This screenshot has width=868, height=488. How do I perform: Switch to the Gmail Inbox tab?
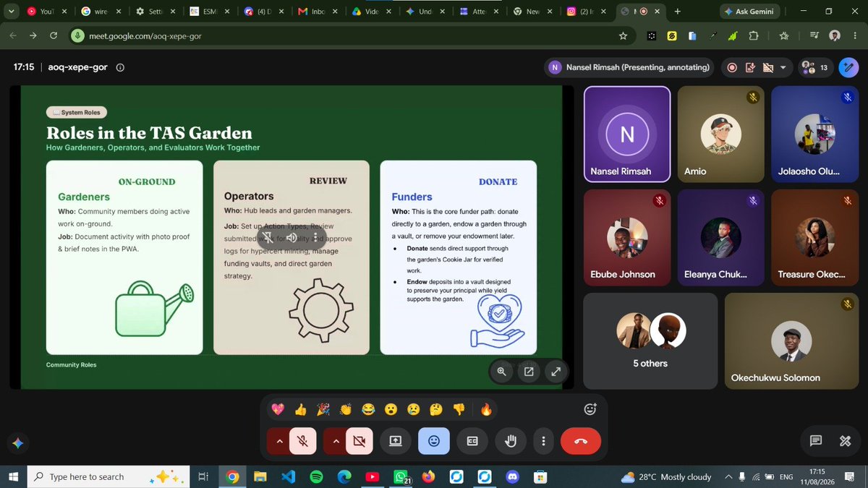click(318, 12)
